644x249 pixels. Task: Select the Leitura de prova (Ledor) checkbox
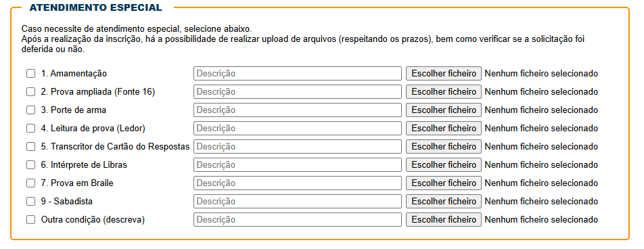31,128
